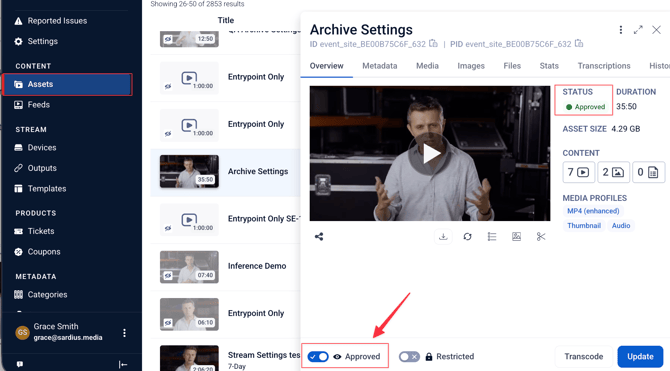Click the share icon below video
Screen dimensions: 670x371
point(319,236)
